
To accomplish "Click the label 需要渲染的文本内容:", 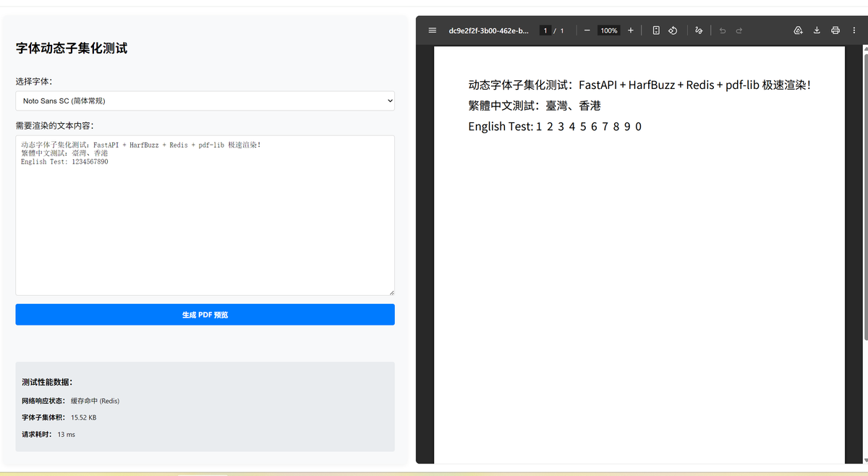I will point(55,125).
